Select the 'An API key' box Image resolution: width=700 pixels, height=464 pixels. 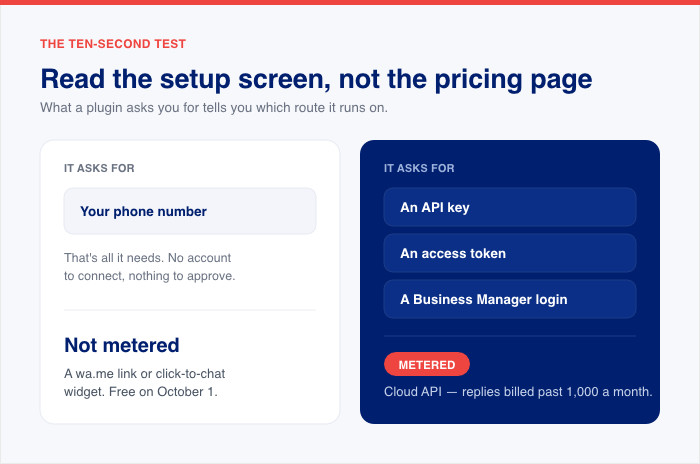pos(510,207)
